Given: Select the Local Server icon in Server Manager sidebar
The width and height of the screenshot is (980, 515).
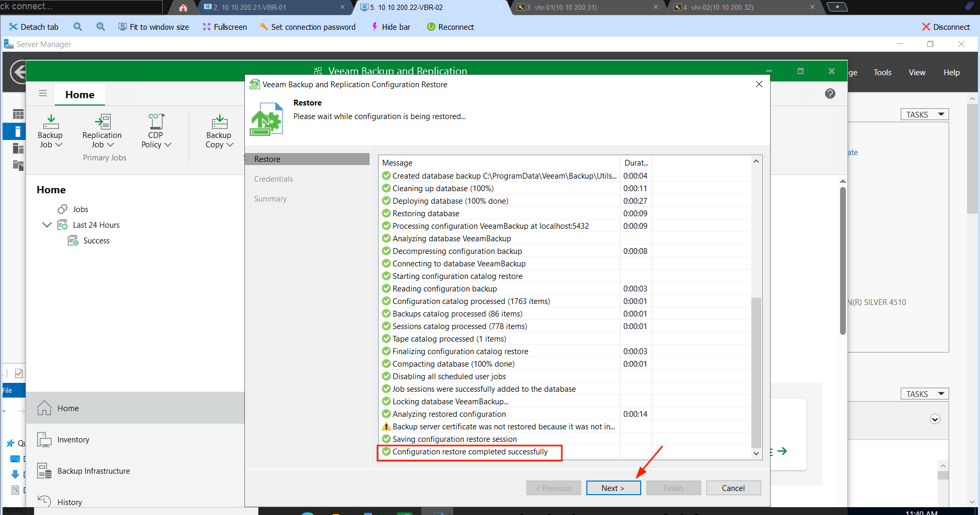Looking at the screenshot, I should coord(17,131).
